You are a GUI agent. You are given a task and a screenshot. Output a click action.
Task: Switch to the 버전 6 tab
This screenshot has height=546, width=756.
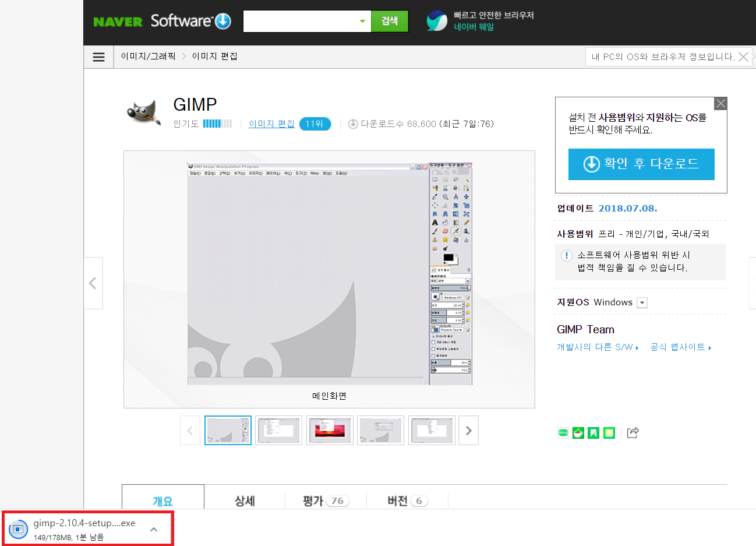(408, 501)
